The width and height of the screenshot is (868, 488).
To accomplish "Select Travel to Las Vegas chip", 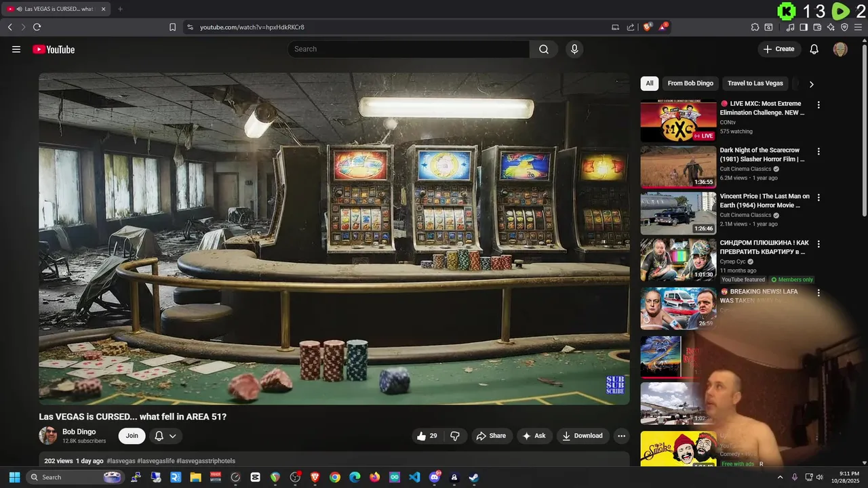I will pos(755,83).
